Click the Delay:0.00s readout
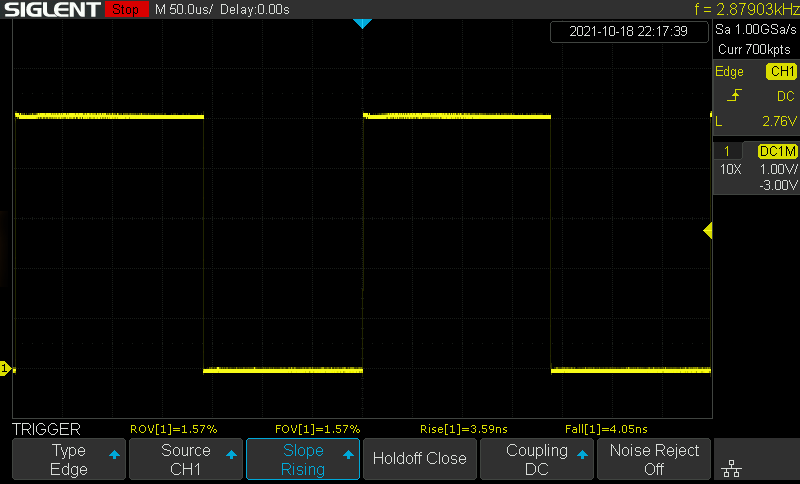The height and width of the screenshot is (484, 800). point(255,10)
